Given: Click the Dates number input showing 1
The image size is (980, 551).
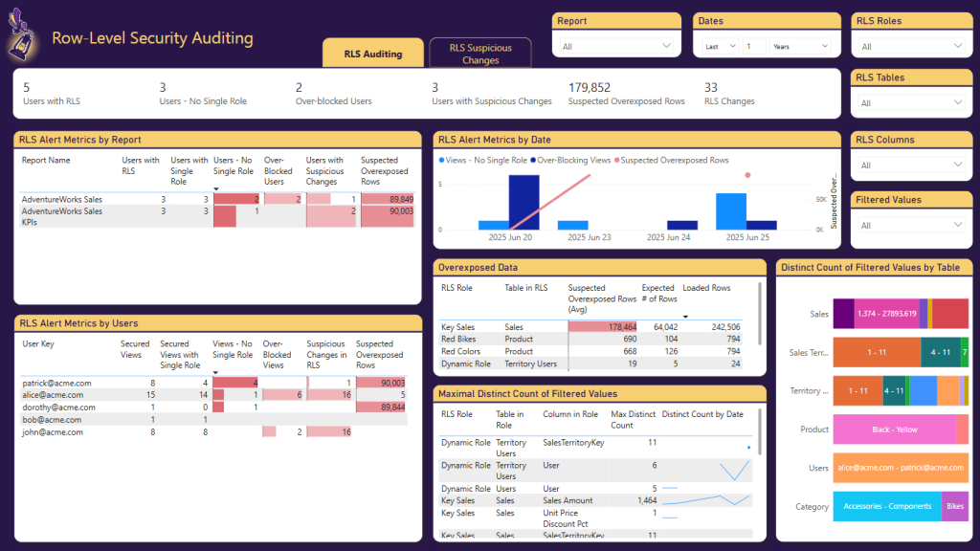Looking at the screenshot, I should tap(753, 46).
